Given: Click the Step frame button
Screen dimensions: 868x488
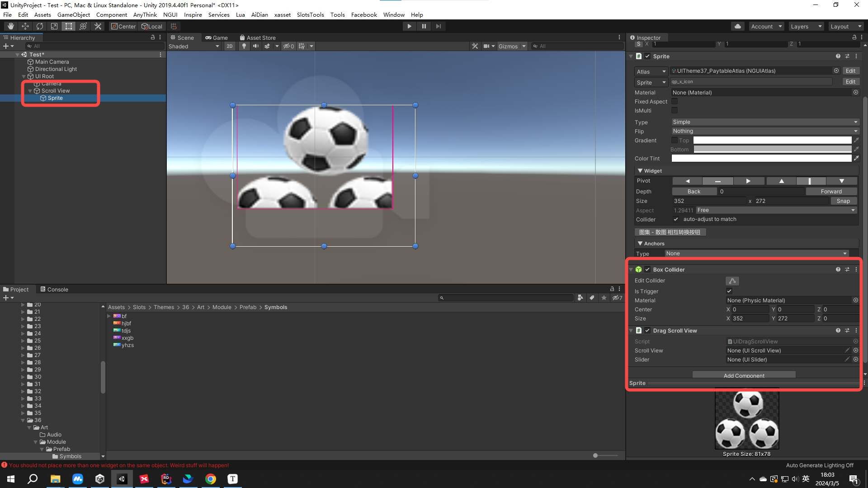Looking at the screenshot, I should pos(438,26).
